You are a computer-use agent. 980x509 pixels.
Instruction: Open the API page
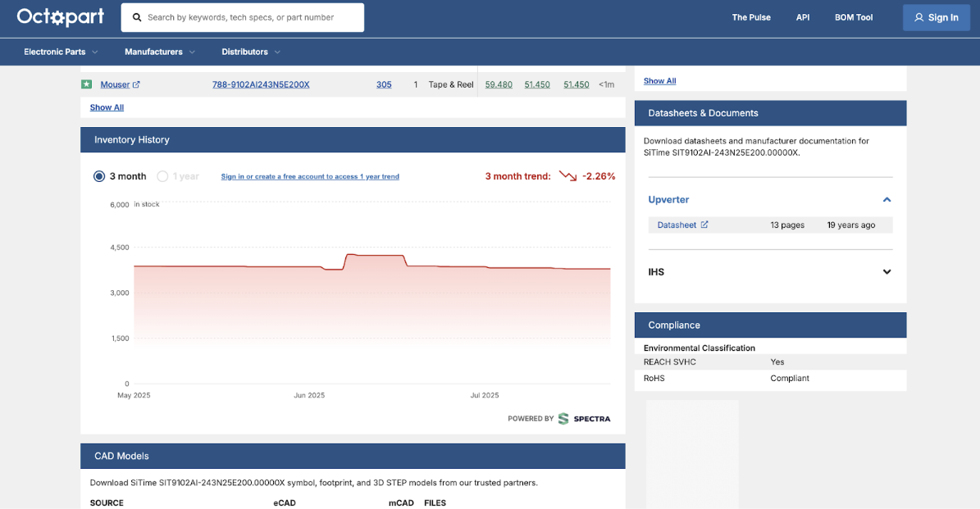[803, 17]
